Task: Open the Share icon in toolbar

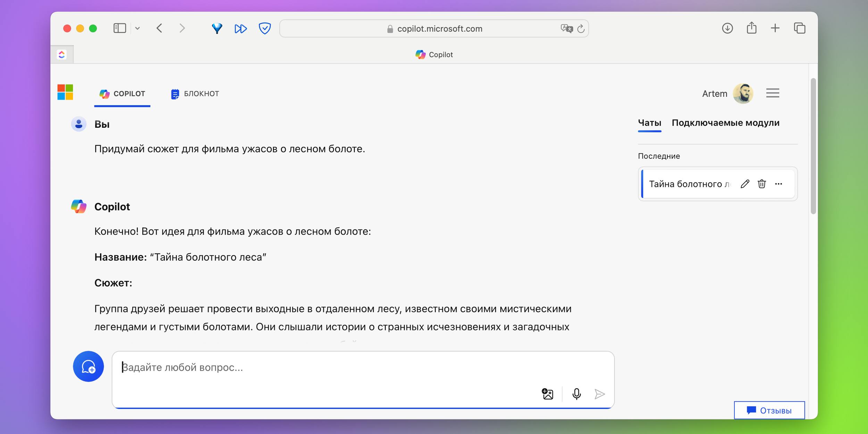Action: pyautogui.click(x=752, y=28)
